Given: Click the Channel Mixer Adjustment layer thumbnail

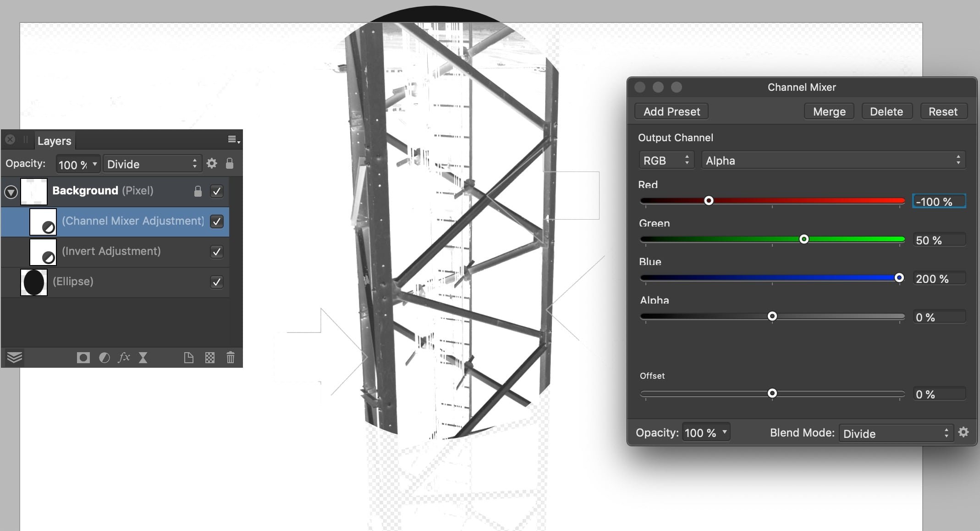Looking at the screenshot, I should pos(43,221).
